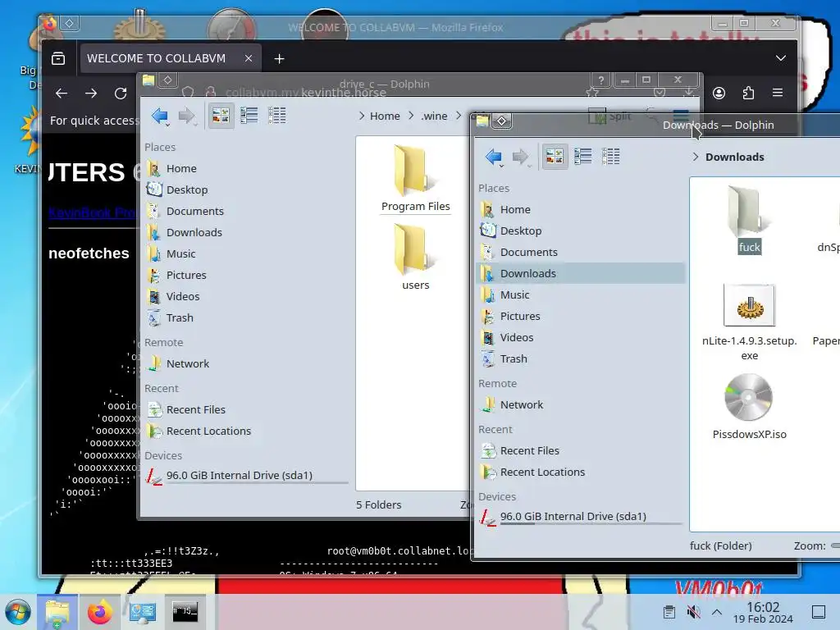
Task: Select PissdowsXP.iso disc image
Action: pyautogui.click(x=749, y=407)
